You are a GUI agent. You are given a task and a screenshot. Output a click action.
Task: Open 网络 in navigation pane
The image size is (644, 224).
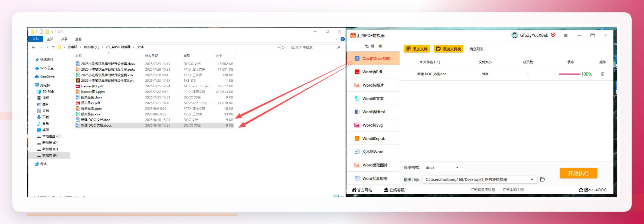(x=41, y=164)
